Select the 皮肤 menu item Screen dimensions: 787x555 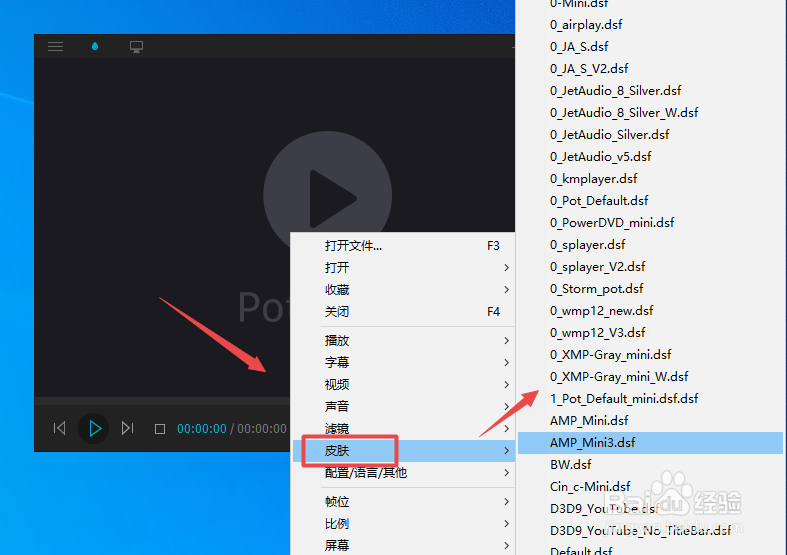pos(403,451)
